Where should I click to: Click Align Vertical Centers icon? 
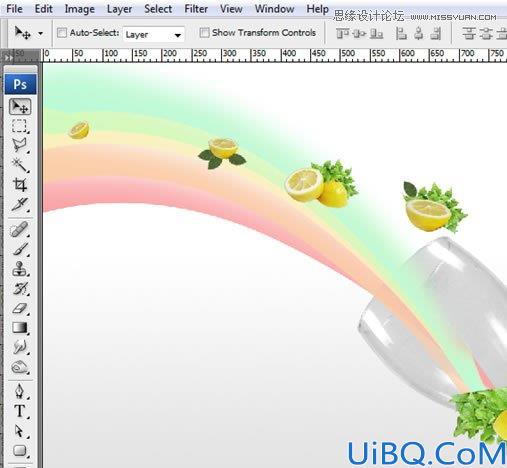(359, 34)
